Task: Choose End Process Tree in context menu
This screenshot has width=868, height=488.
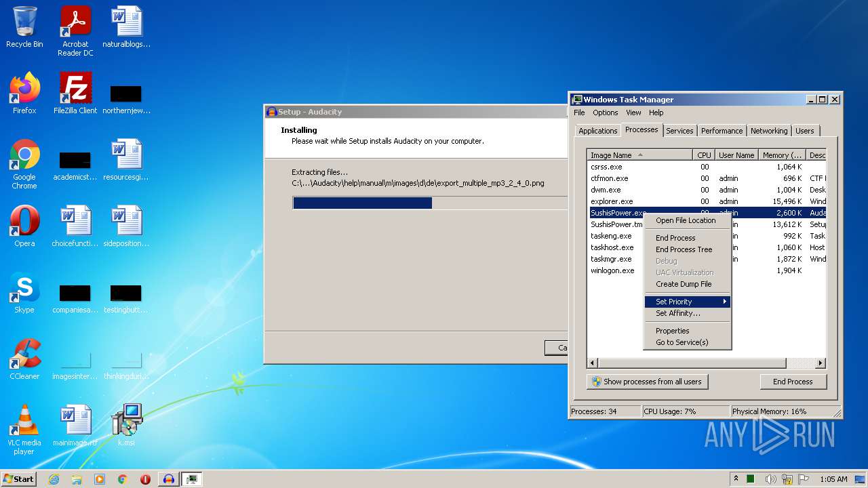Action: pyautogui.click(x=688, y=249)
